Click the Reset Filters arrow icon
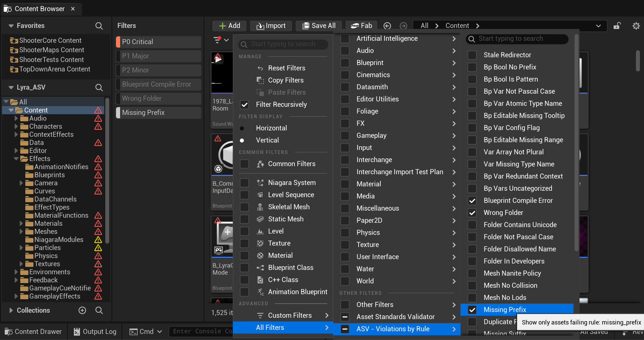The width and height of the screenshot is (644, 340). (x=260, y=68)
